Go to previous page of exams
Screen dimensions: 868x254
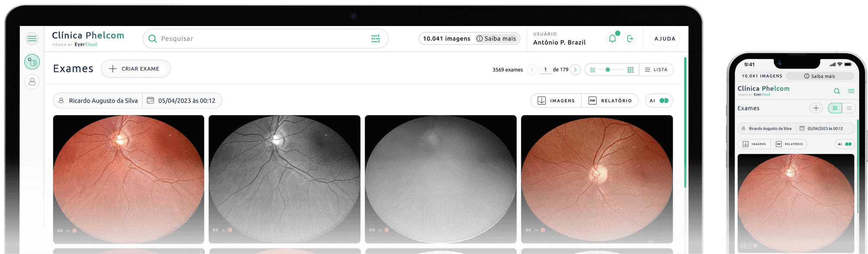pos(532,69)
